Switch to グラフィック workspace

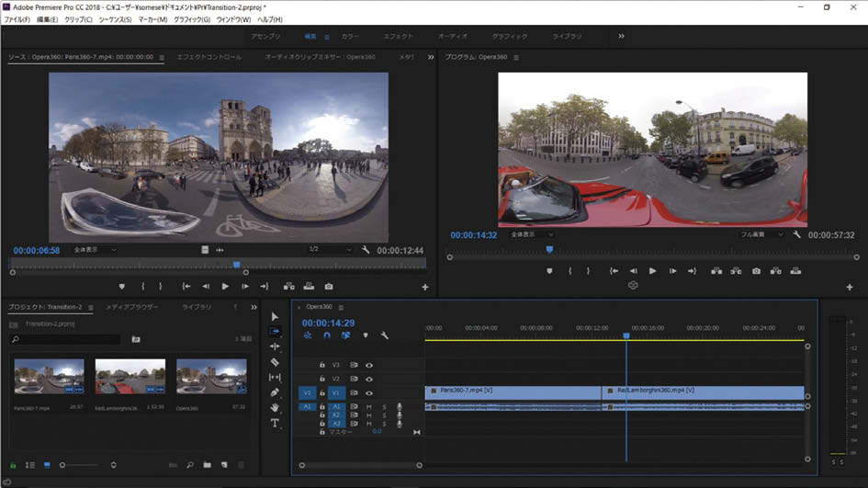[x=510, y=36]
